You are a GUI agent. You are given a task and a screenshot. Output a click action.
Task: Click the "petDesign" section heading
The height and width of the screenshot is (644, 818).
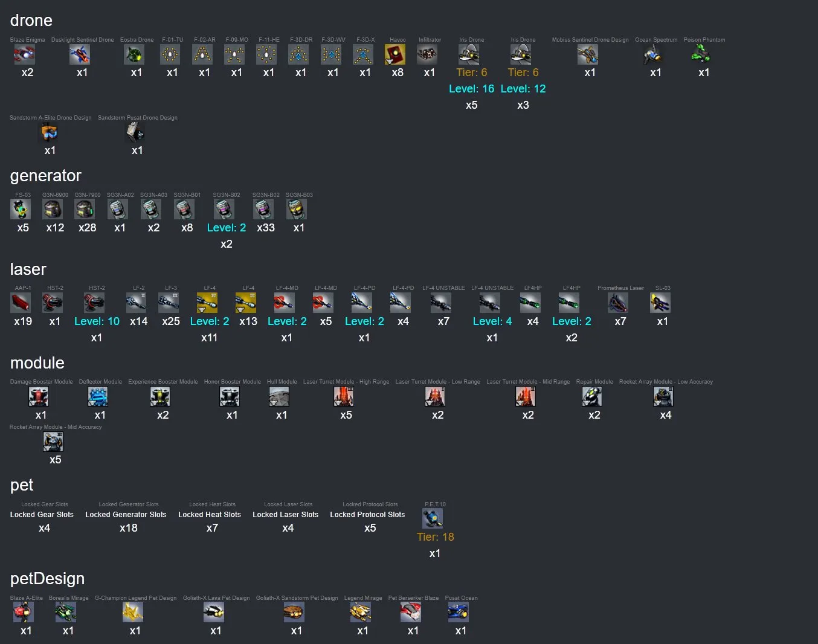[47, 579]
